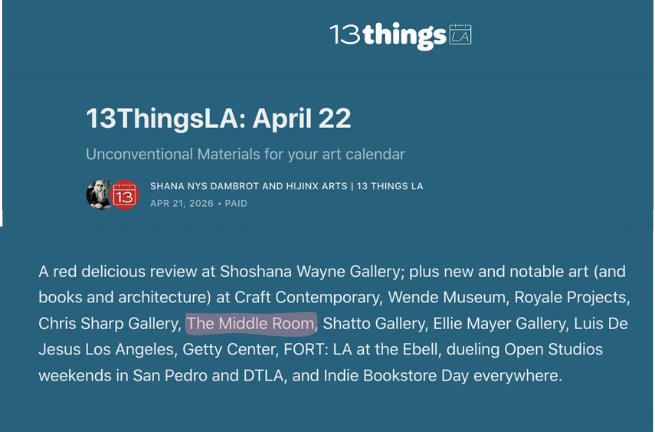Click the 13ThingsLA: April 22 headline
Screen dimensions: 655x432
(218, 119)
